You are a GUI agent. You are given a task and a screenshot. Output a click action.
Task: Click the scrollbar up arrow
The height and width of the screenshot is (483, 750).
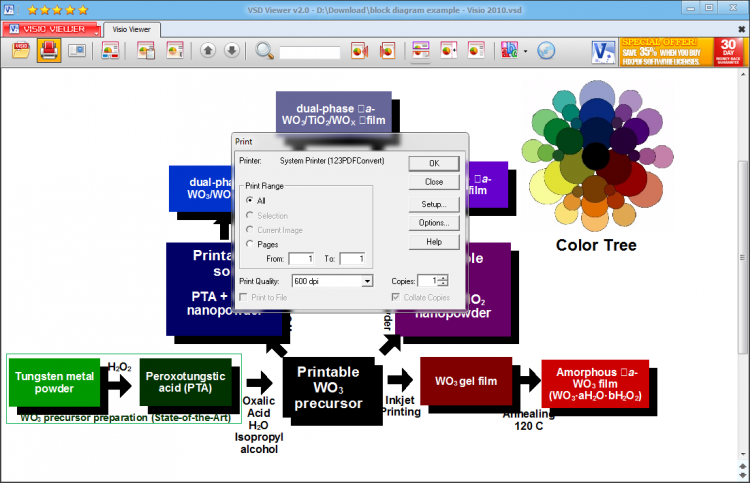coord(743,75)
